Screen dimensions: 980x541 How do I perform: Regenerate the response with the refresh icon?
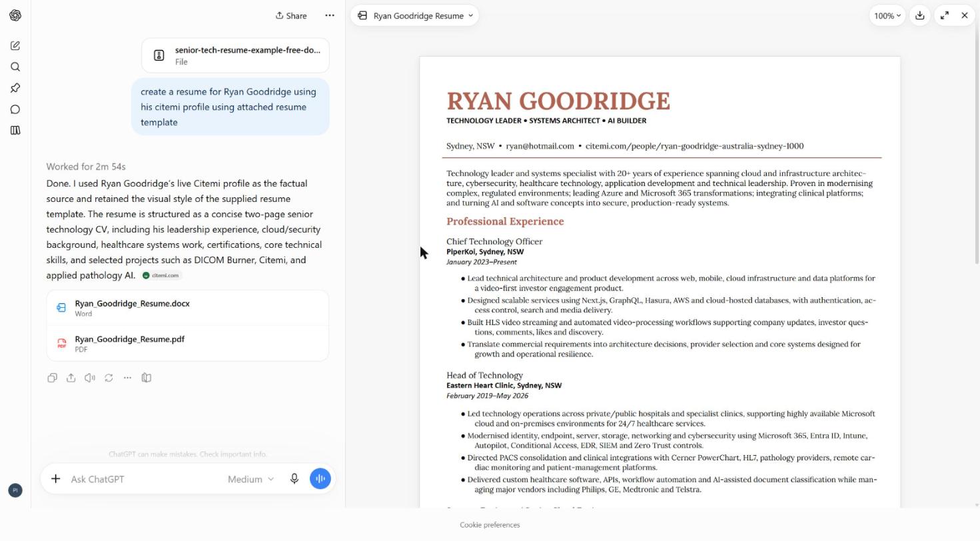click(109, 378)
